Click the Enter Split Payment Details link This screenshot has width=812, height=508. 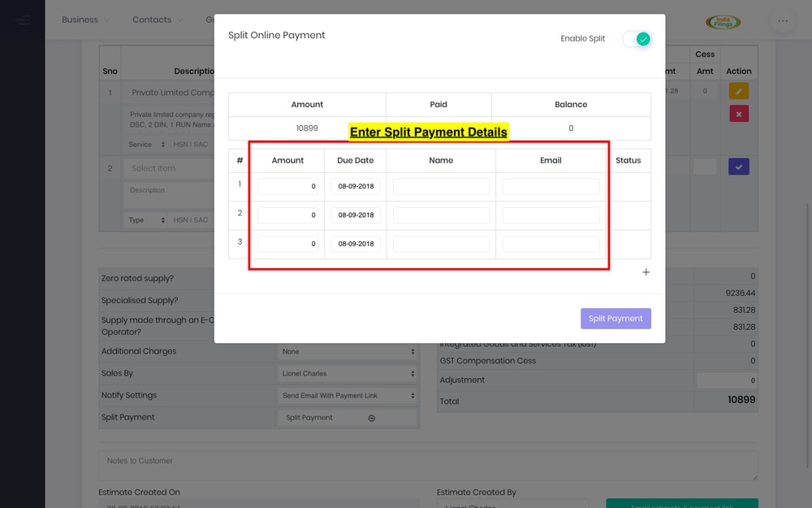pos(428,131)
